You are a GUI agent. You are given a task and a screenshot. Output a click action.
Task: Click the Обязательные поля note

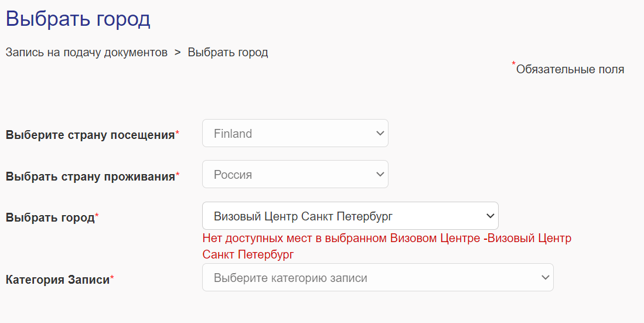(570, 70)
